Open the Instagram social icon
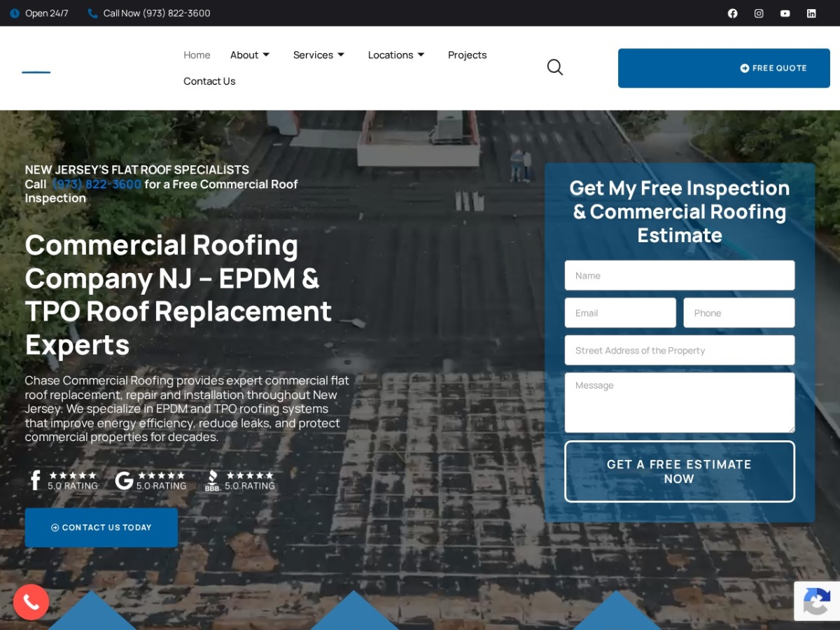 point(759,13)
